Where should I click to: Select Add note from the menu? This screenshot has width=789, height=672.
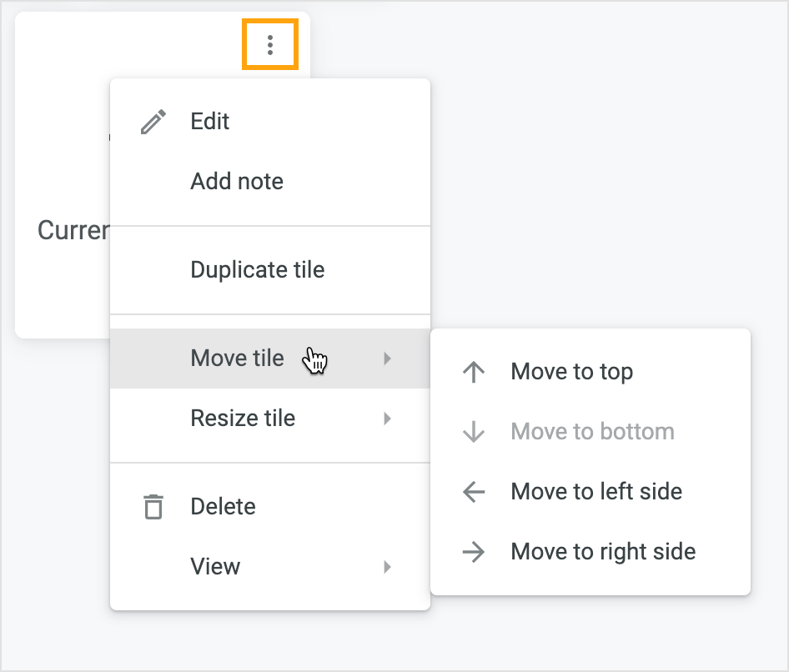click(237, 182)
